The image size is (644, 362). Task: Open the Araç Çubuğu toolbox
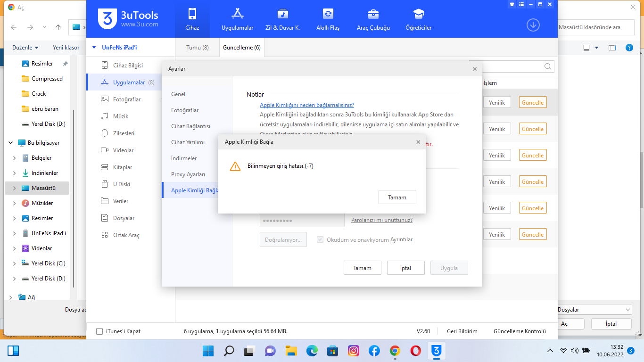pyautogui.click(x=373, y=20)
